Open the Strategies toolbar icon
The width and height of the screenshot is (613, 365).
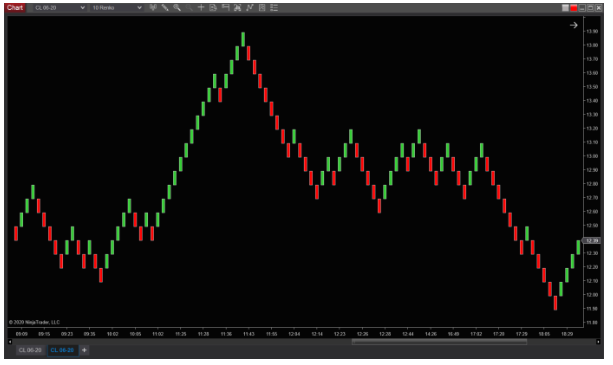(262, 8)
